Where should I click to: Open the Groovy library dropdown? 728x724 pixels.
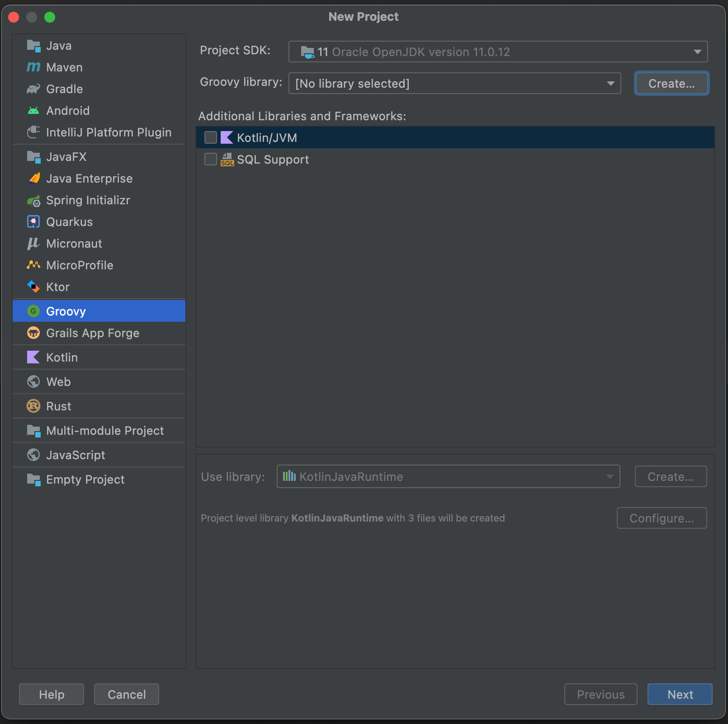tap(454, 83)
